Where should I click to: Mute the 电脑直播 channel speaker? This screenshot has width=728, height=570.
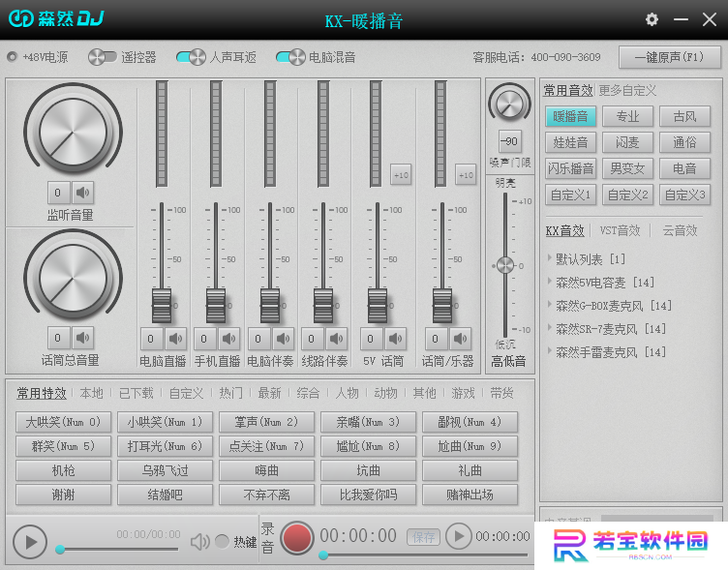175,339
